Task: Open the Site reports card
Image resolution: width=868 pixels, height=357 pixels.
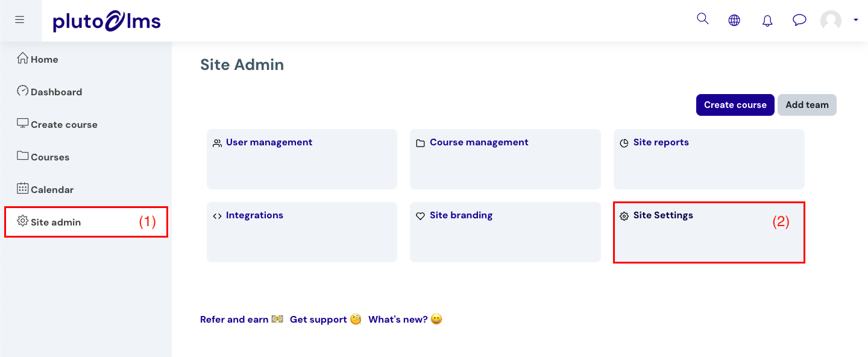Action: (x=709, y=159)
